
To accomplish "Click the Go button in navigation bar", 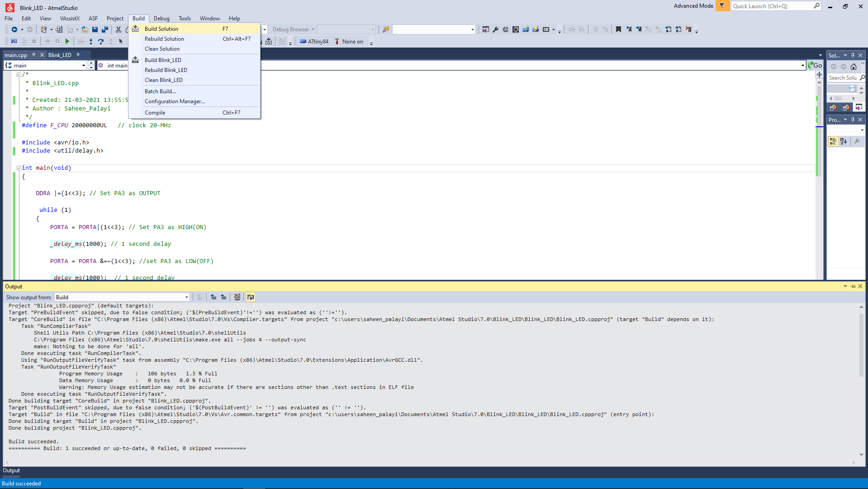I will [x=815, y=66].
